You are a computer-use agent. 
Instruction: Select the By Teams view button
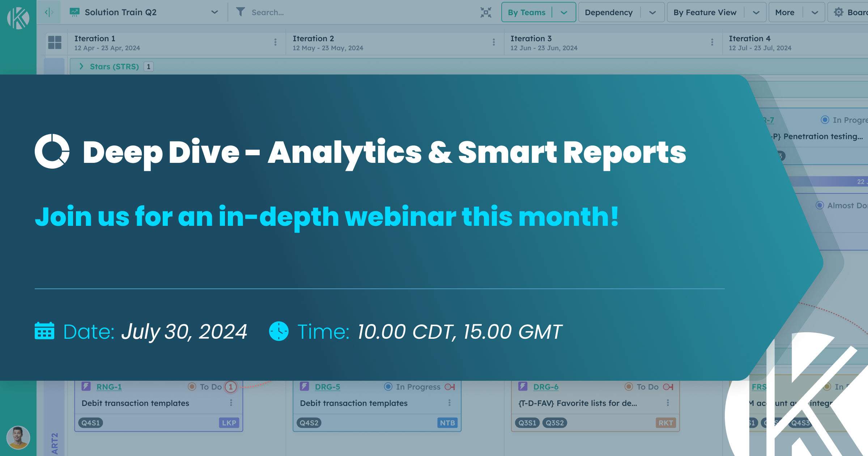[527, 12]
